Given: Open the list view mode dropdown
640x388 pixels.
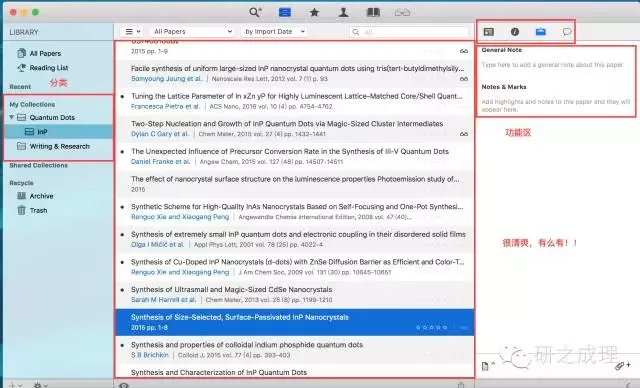Looking at the screenshot, I should pyautogui.click(x=132, y=31).
